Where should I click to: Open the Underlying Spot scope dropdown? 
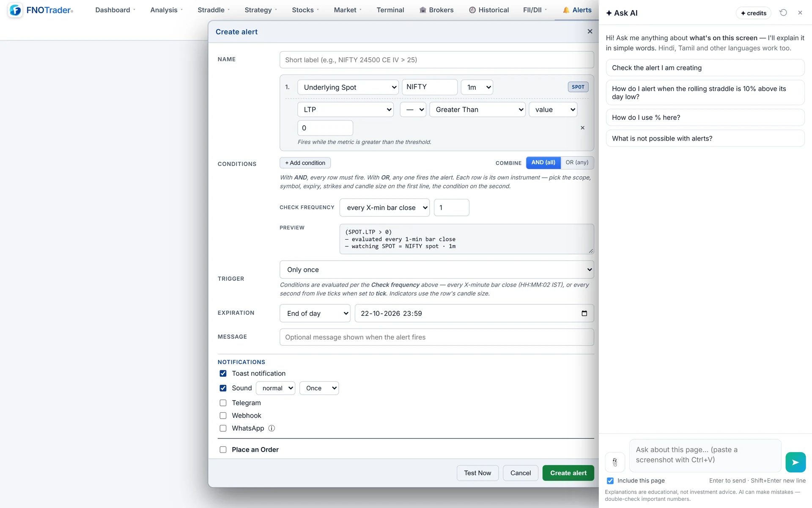348,87
